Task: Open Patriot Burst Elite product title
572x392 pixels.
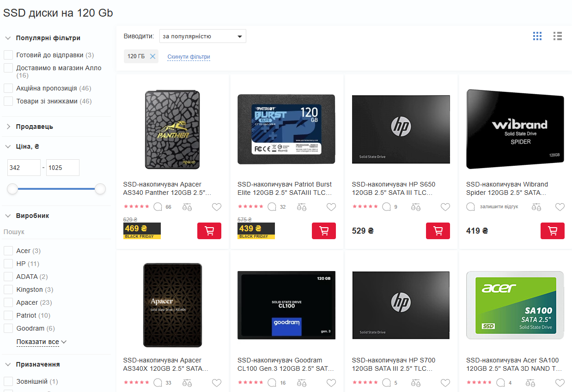Action: click(285, 188)
